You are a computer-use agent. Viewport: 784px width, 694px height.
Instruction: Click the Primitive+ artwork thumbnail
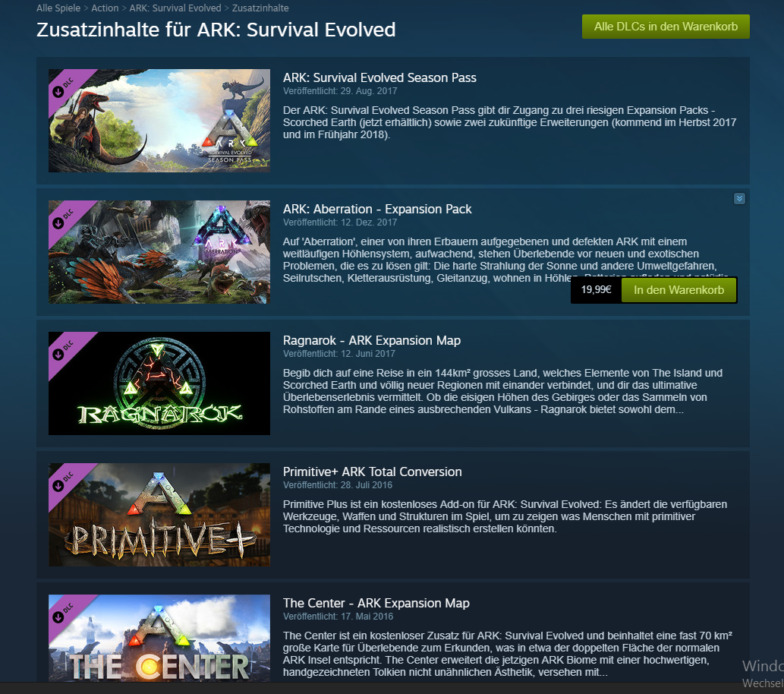(159, 515)
